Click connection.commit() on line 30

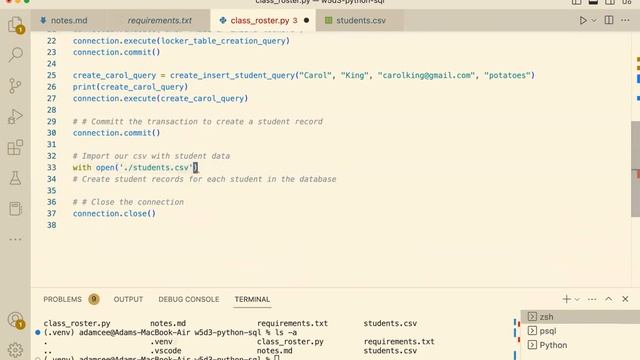point(116,133)
